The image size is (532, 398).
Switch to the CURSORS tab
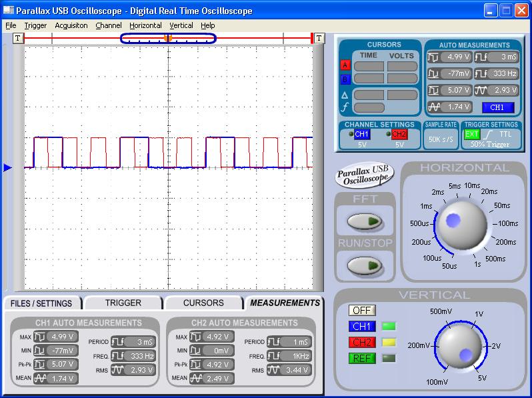(x=203, y=303)
